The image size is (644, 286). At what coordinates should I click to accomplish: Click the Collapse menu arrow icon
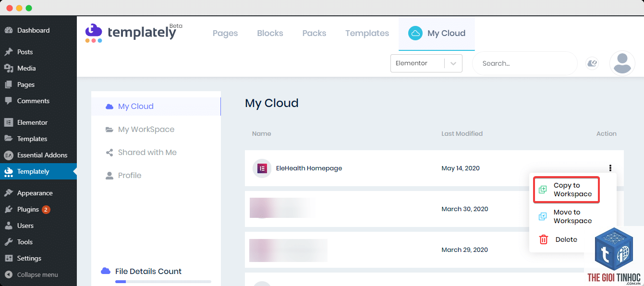[x=9, y=275]
